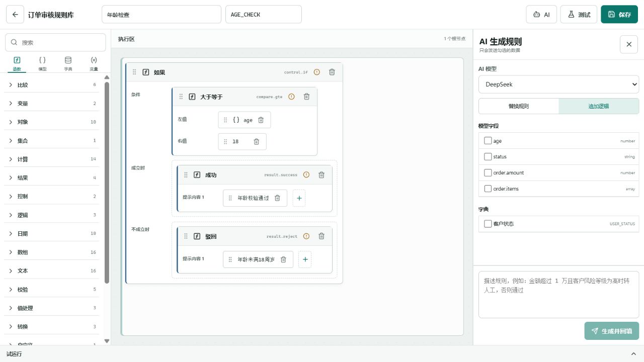
Task: Click the function icon on the 如果 node
Action: pyautogui.click(x=146, y=72)
